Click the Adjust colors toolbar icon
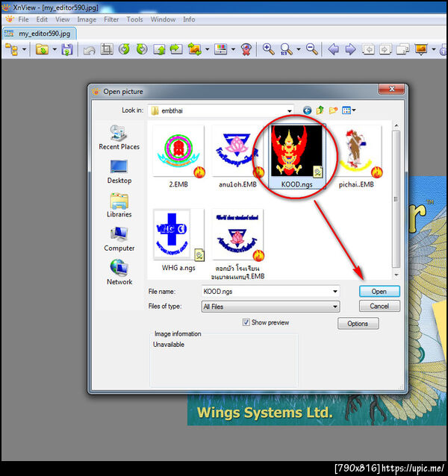The width and height of the screenshot is (448, 476). point(221,49)
